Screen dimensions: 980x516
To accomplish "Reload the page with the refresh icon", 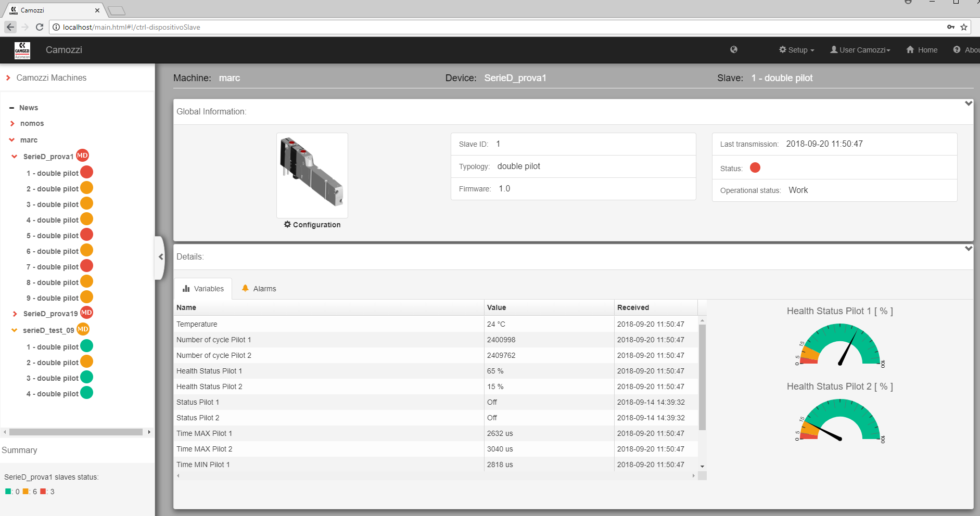I will 40,27.
